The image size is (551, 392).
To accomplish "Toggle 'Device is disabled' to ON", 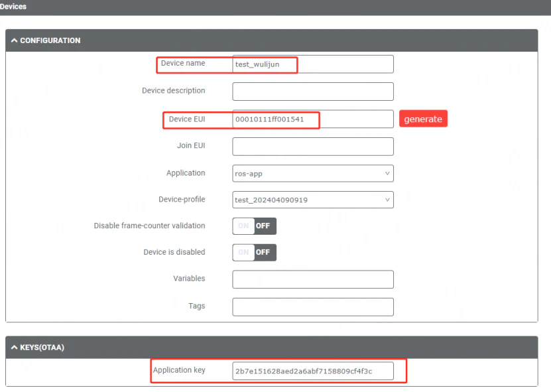I will pyautogui.click(x=243, y=252).
